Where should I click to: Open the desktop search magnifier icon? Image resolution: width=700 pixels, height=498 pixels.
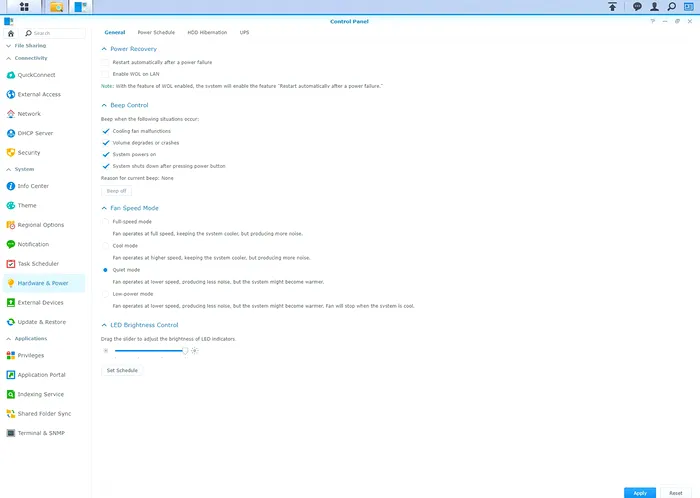[x=671, y=6]
